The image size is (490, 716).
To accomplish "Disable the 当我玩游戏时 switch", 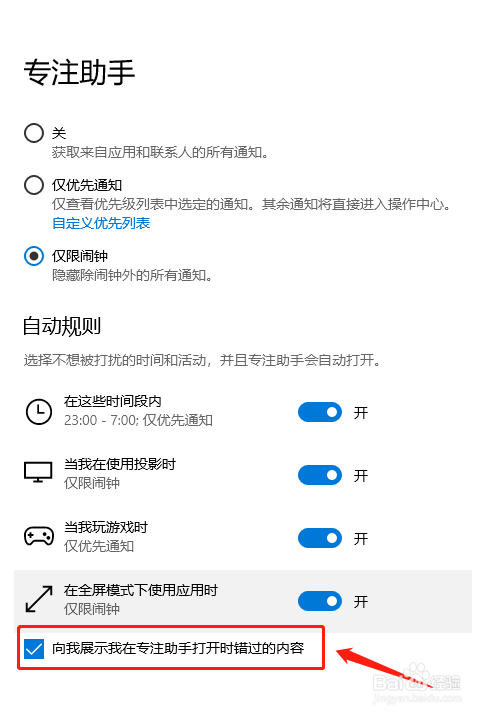I will point(320,538).
